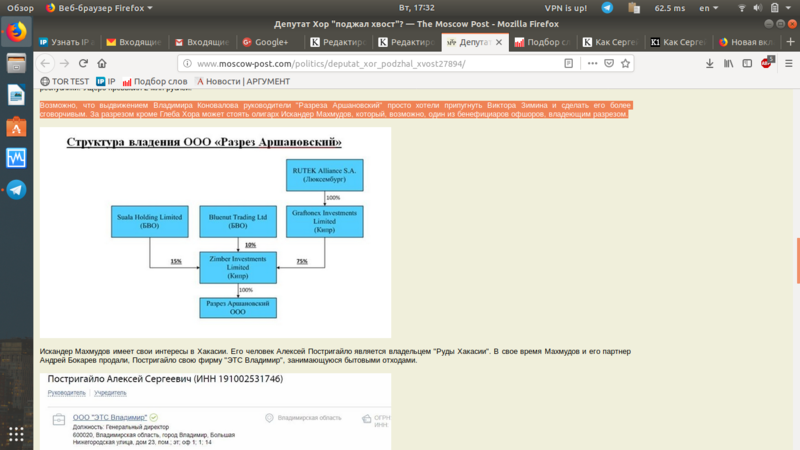Click the Учредитель link
The image size is (800, 450).
pos(110,393)
